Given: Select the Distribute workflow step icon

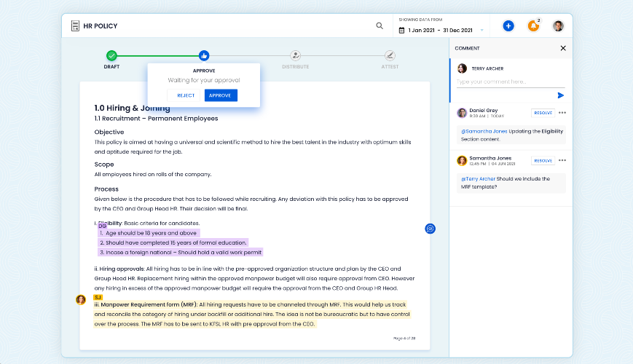Looking at the screenshot, I should coord(296,55).
